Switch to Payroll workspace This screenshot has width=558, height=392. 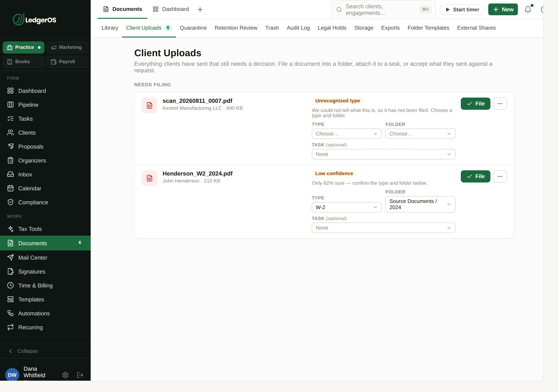[x=67, y=62]
